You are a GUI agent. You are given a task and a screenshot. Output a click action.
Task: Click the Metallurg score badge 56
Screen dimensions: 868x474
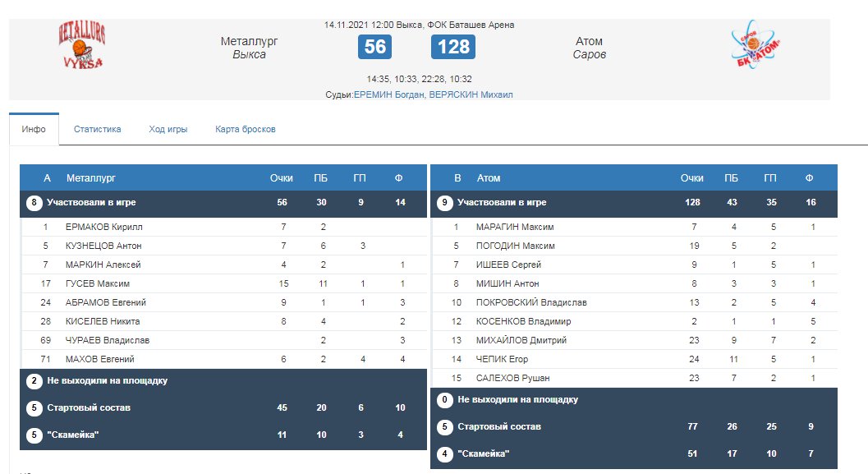pos(374,47)
